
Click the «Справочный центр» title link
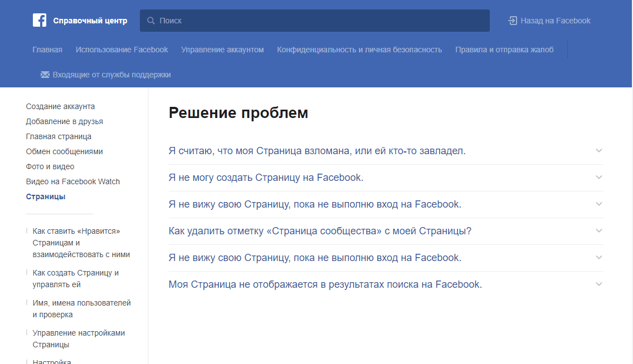coord(90,21)
